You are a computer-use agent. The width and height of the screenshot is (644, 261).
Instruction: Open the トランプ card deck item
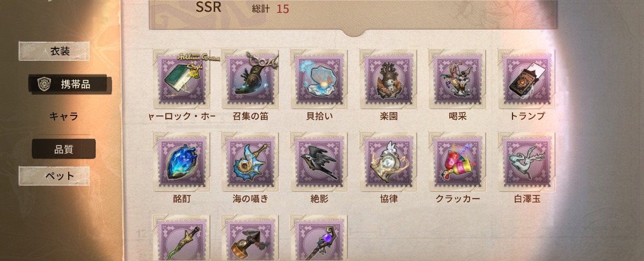[x=526, y=78]
